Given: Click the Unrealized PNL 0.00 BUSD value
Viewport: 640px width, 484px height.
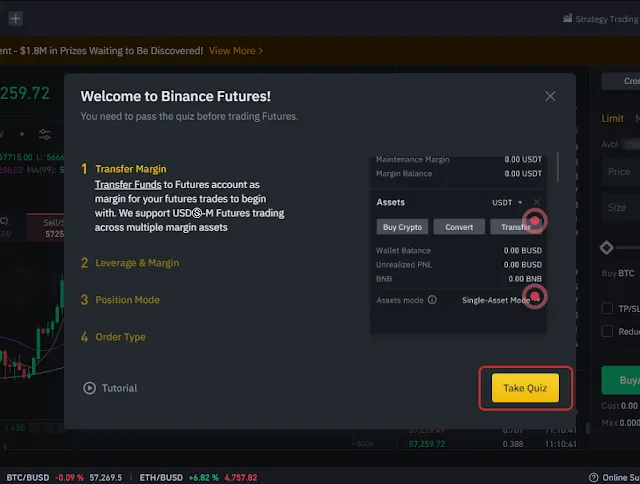Looking at the screenshot, I should point(522,264).
